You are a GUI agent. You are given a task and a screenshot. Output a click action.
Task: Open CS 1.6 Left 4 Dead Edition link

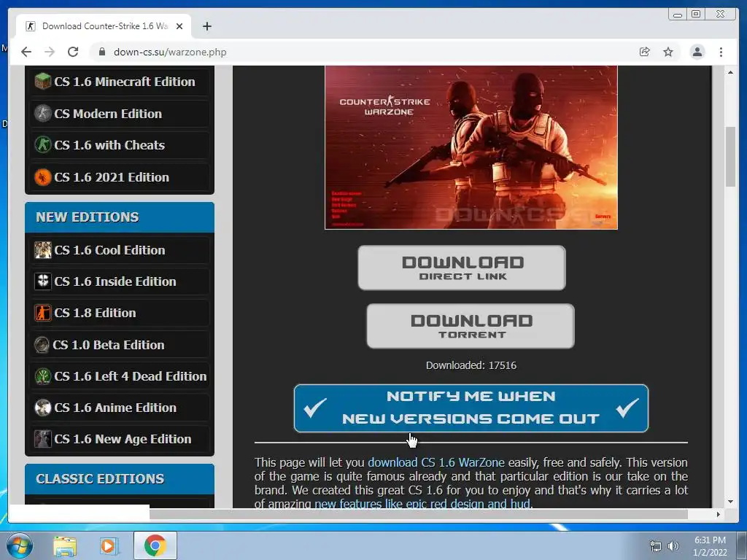[x=130, y=376]
